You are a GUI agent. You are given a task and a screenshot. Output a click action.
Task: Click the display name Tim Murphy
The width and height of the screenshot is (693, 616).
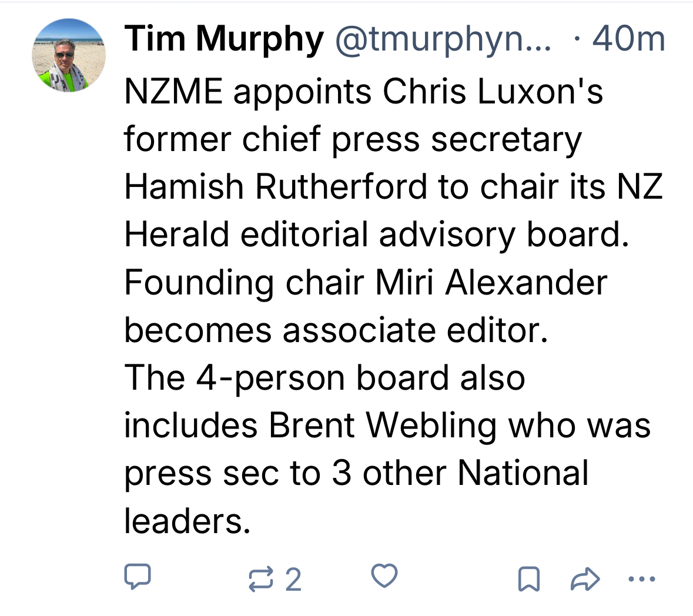[x=224, y=39]
